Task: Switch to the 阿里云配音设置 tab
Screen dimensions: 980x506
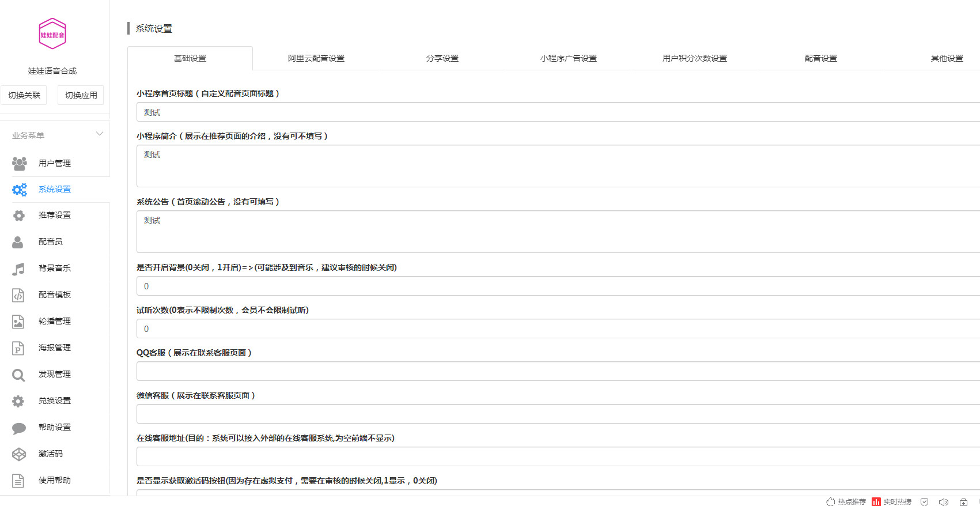Action: [x=316, y=58]
